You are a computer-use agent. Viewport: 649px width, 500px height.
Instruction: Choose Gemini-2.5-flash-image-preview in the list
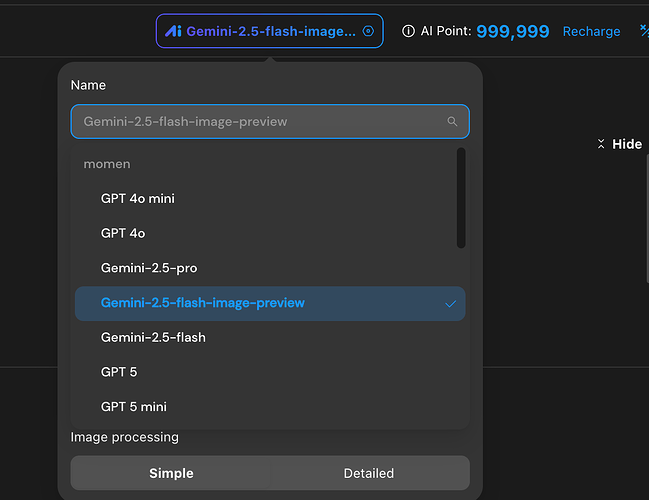tap(203, 303)
